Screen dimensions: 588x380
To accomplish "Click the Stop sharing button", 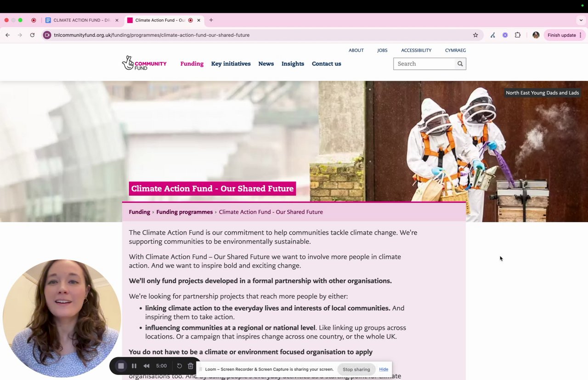I will (x=356, y=369).
